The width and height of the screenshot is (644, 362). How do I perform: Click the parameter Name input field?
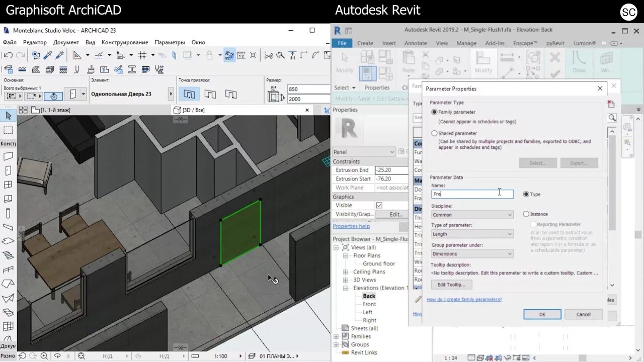472,194
